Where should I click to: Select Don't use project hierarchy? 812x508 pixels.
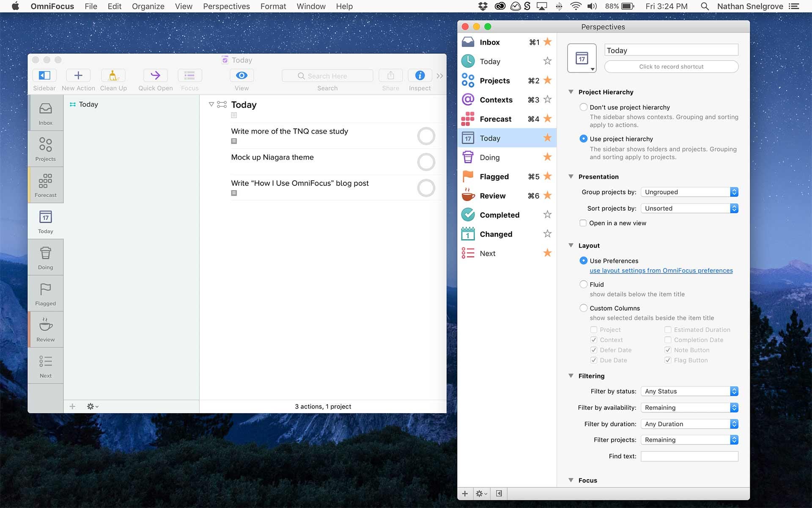[x=584, y=107]
